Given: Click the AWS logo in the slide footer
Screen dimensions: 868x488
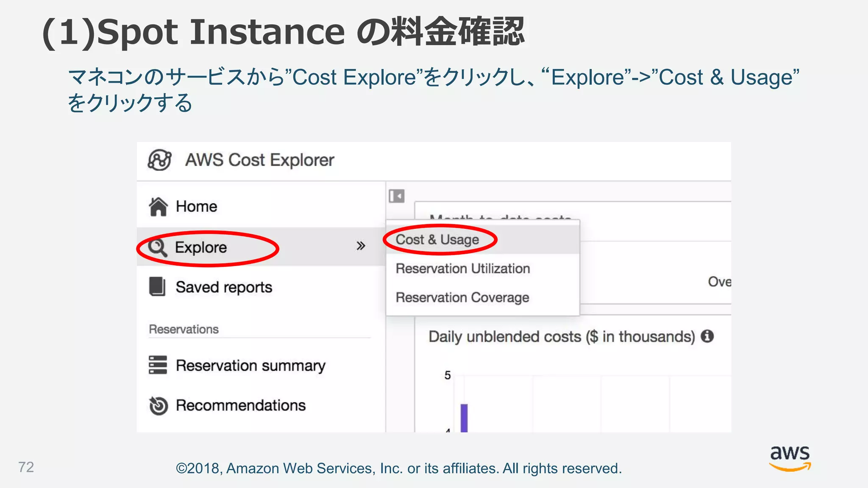Looking at the screenshot, I should coord(790,458).
